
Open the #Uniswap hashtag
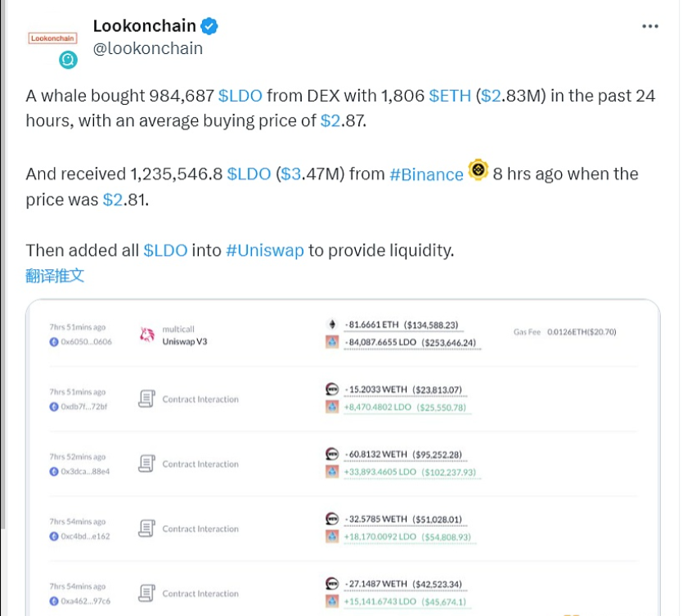pos(264,250)
